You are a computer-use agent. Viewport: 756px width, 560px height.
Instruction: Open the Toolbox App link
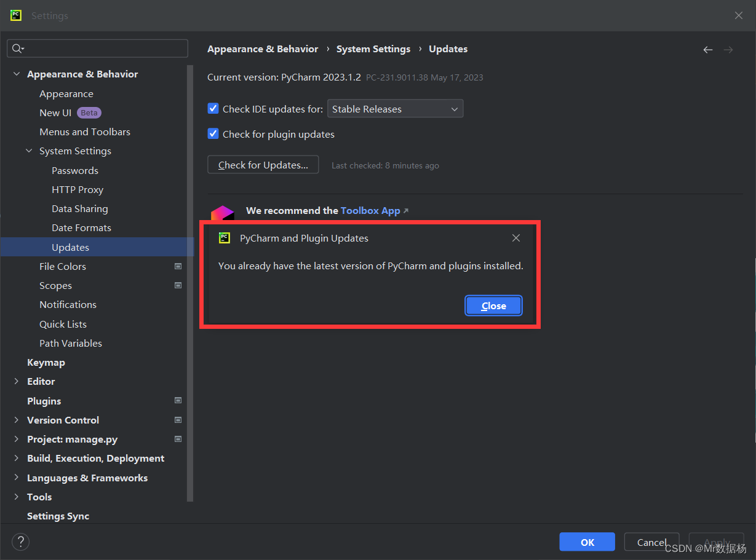click(x=370, y=210)
